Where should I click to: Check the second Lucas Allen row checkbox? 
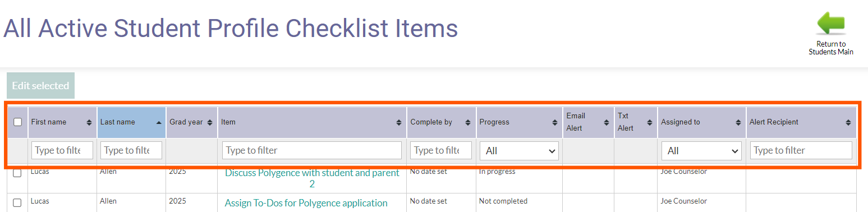[17, 202]
